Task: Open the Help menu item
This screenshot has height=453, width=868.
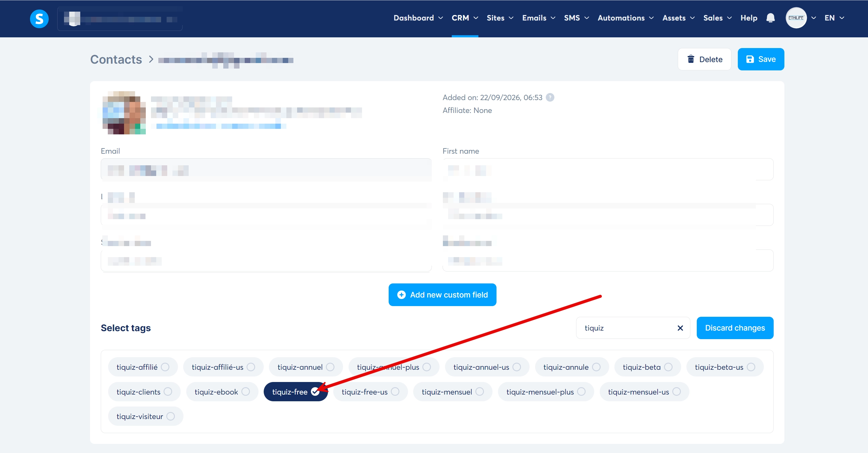Action: (x=748, y=18)
